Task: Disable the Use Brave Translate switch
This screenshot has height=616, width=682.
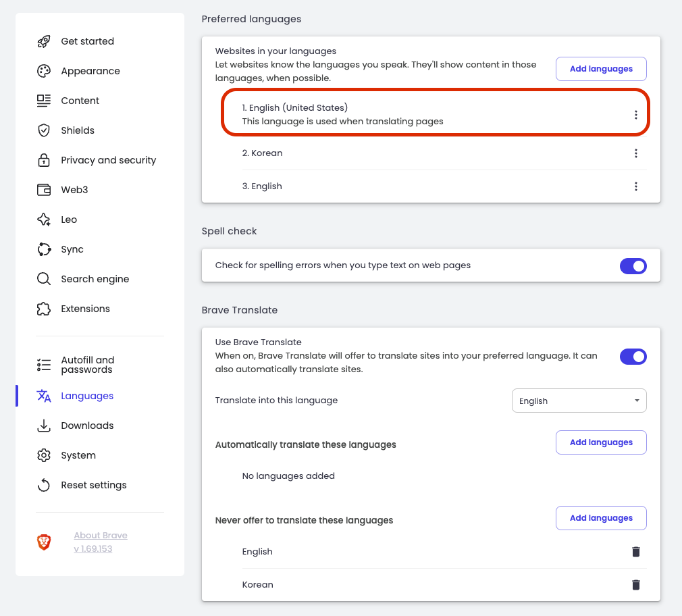Action: [633, 356]
